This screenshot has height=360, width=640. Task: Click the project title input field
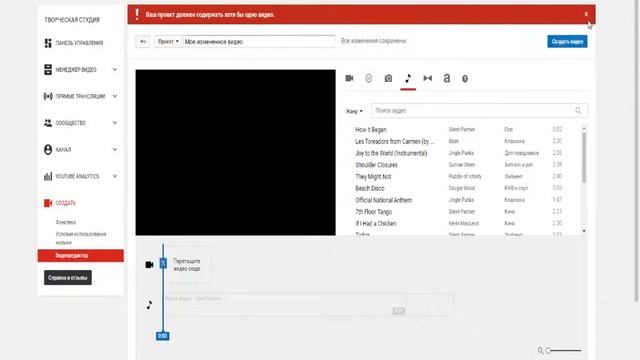click(259, 41)
